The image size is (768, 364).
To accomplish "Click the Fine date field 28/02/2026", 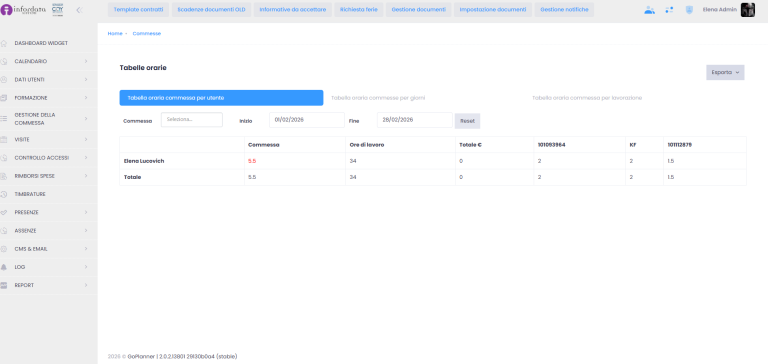I will (x=414, y=120).
